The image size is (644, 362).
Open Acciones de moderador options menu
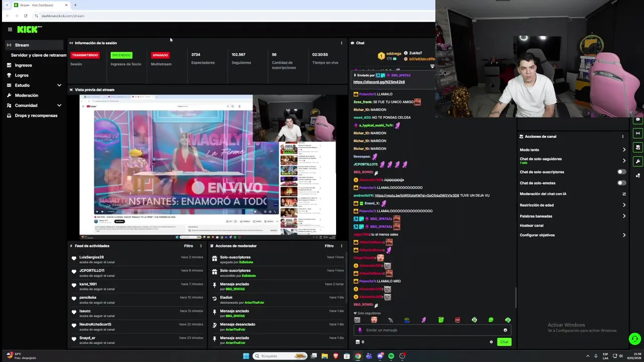[342, 246]
